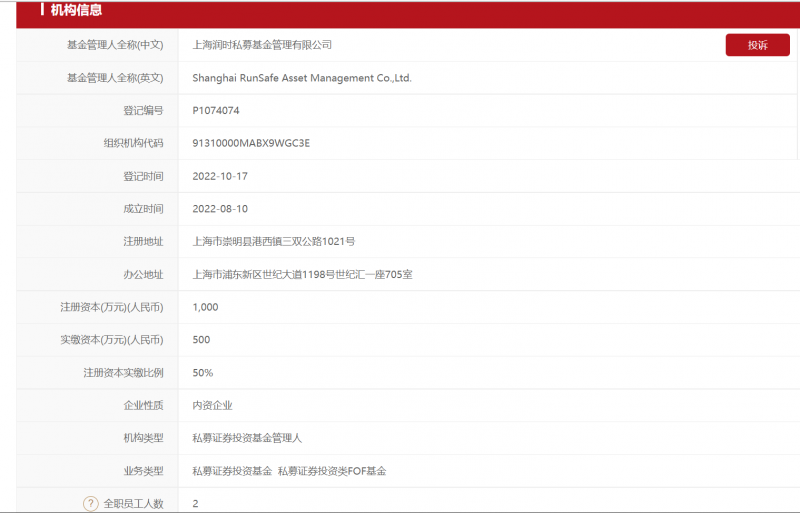Select business type 私募证券投资基金
Viewport: 800px width, 513px height.
click(232, 471)
